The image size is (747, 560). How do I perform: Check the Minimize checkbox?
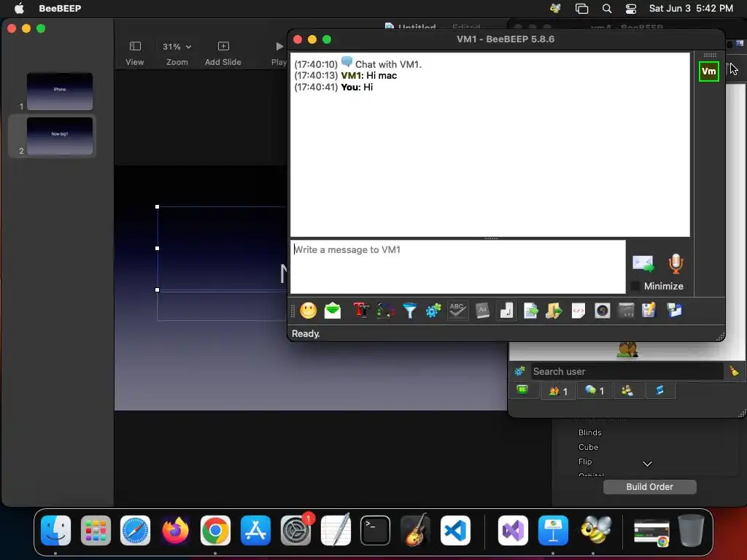635,286
